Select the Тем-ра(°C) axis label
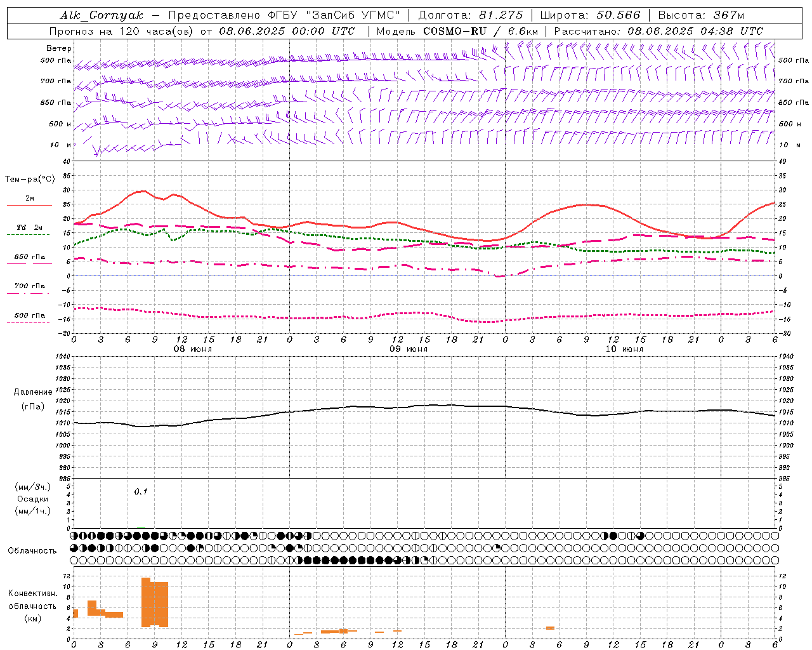The width and height of the screenshot is (812, 650). [30, 180]
